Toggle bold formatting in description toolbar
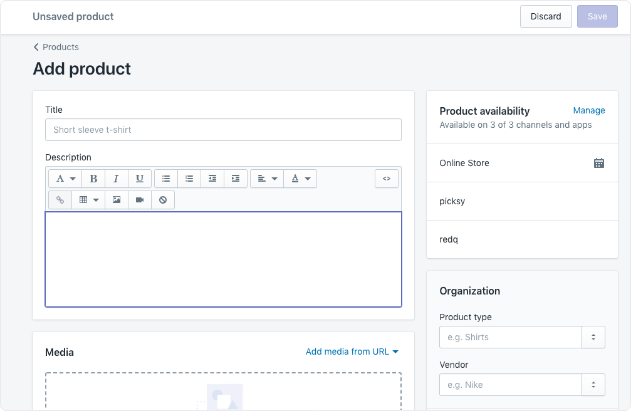This screenshot has width=631, height=411. click(x=93, y=179)
